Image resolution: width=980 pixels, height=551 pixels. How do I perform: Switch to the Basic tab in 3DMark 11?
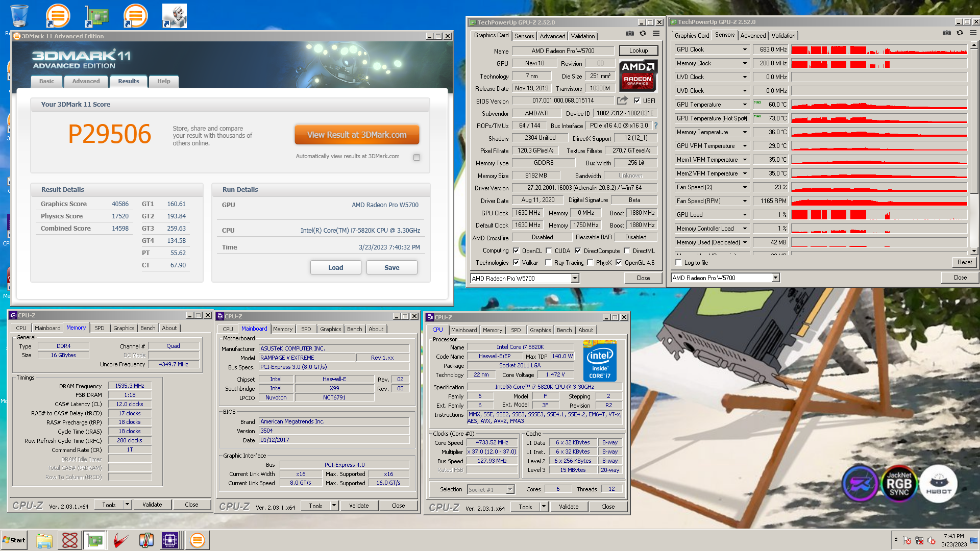pyautogui.click(x=46, y=81)
